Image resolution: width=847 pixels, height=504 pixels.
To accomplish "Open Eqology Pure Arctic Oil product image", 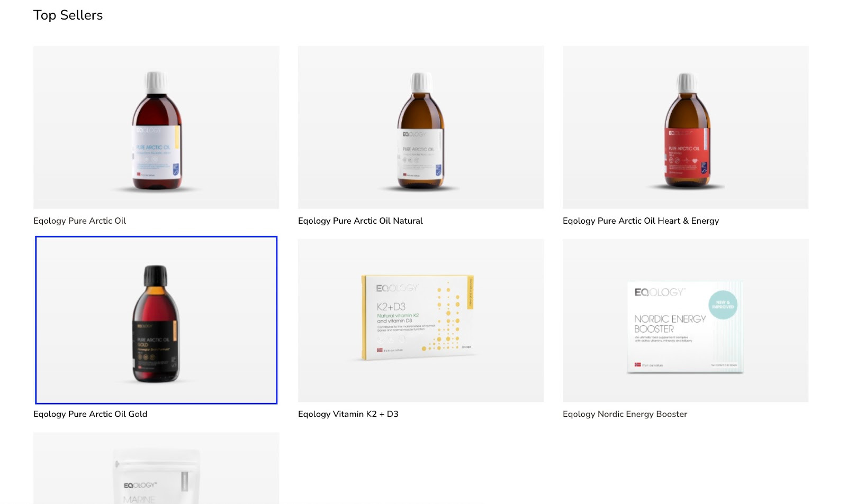I will 156,127.
